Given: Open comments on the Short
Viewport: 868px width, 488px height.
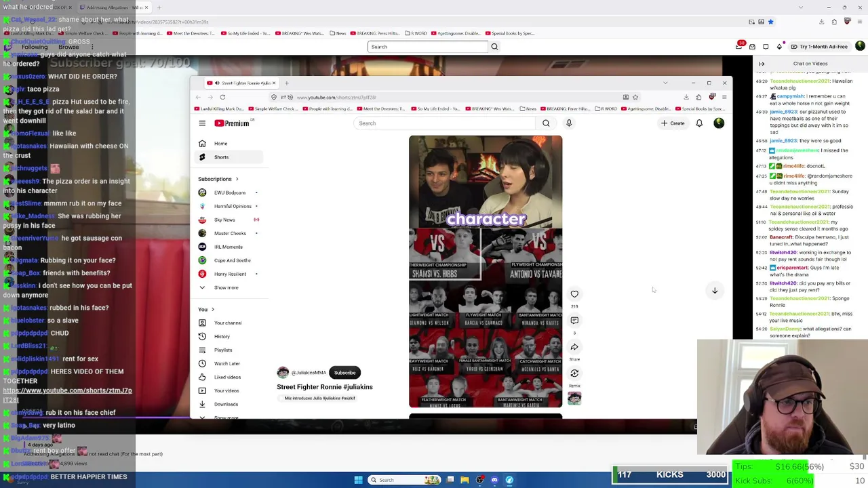Looking at the screenshot, I should (x=574, y=321).
